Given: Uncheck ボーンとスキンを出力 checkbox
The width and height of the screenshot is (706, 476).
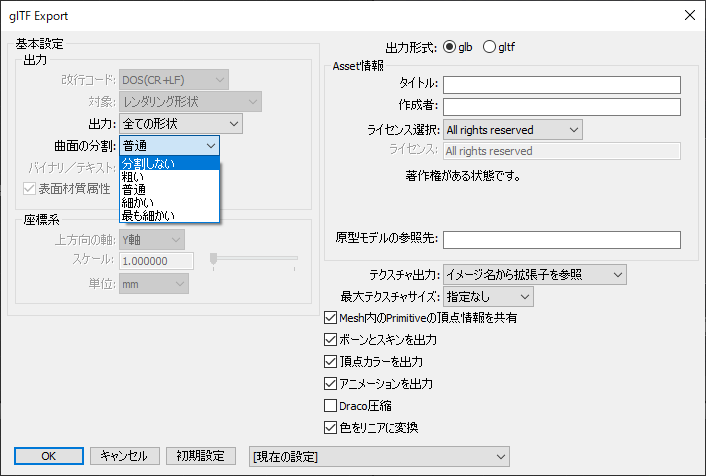Looking at the screenshot, I should (x=330, y=340).
